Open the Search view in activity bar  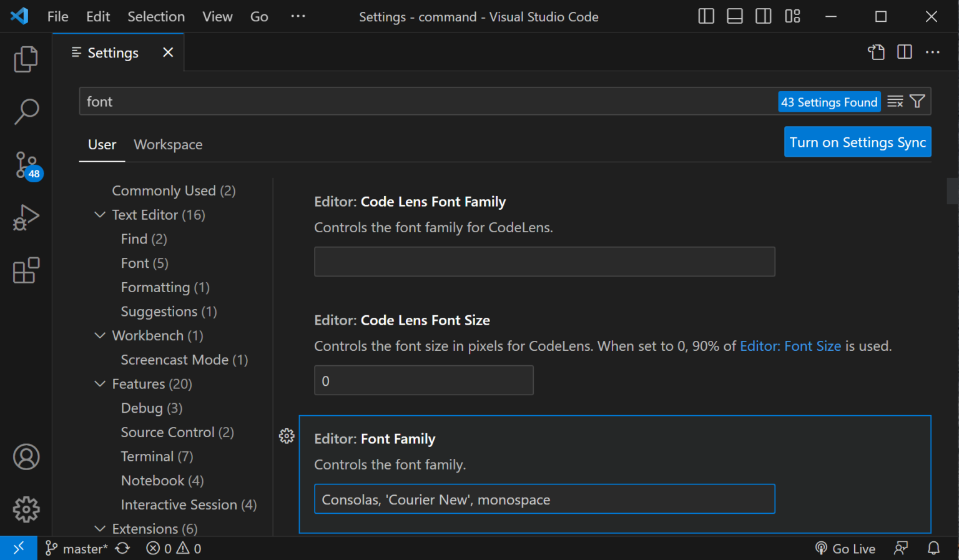click(26, 112)
